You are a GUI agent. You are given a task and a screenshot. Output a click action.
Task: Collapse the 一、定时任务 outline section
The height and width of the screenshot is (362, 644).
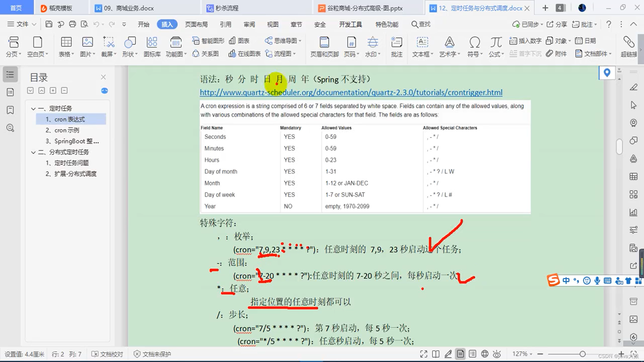(x=33, y=109)
